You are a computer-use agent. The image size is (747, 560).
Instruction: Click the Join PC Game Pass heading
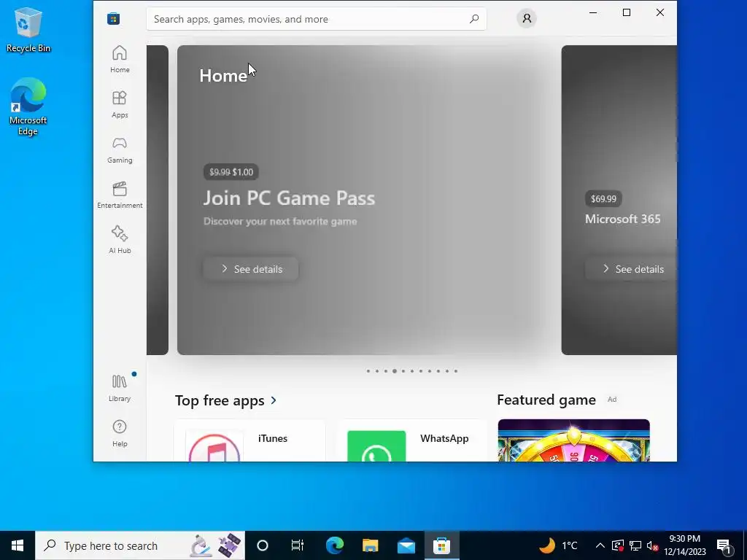point(289,198)
